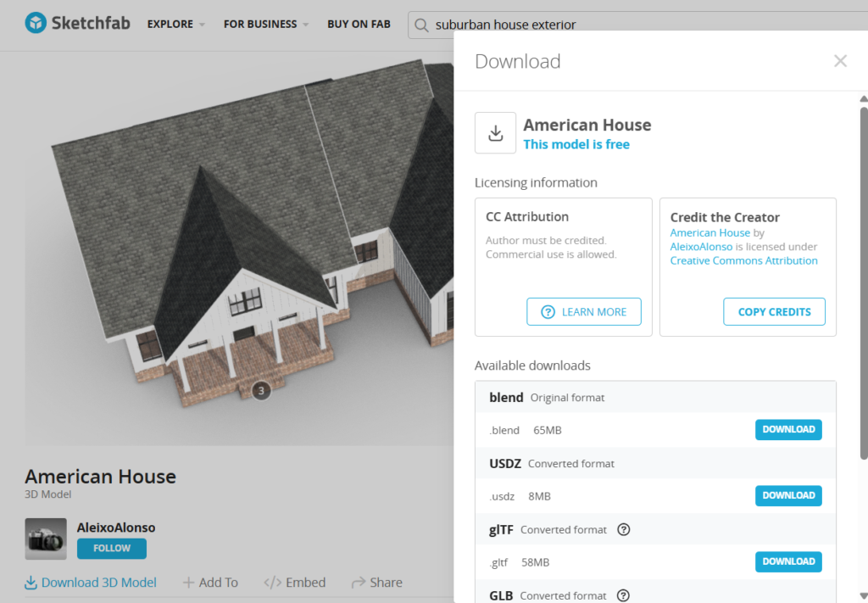
Task: Click the 3D house model viewer
Action: 239,249
